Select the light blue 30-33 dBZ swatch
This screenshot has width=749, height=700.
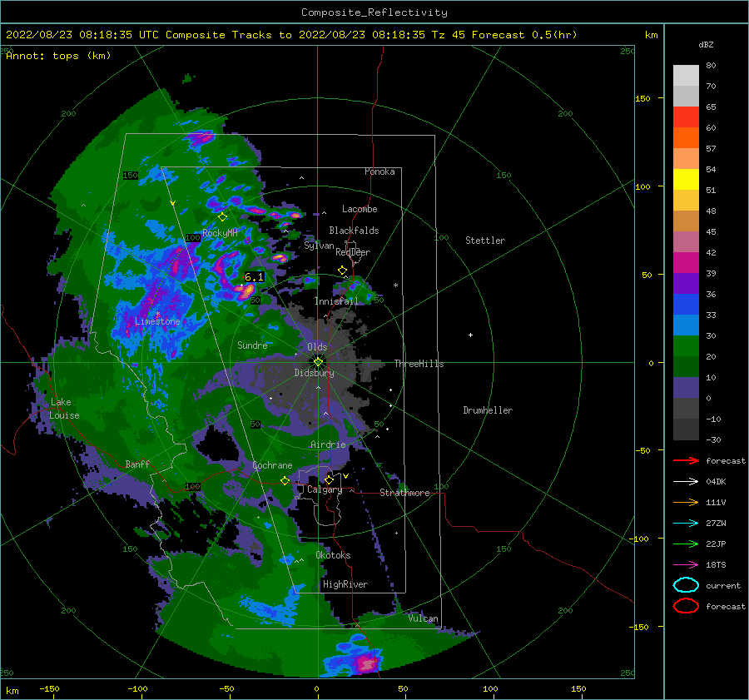pos(686,325)
